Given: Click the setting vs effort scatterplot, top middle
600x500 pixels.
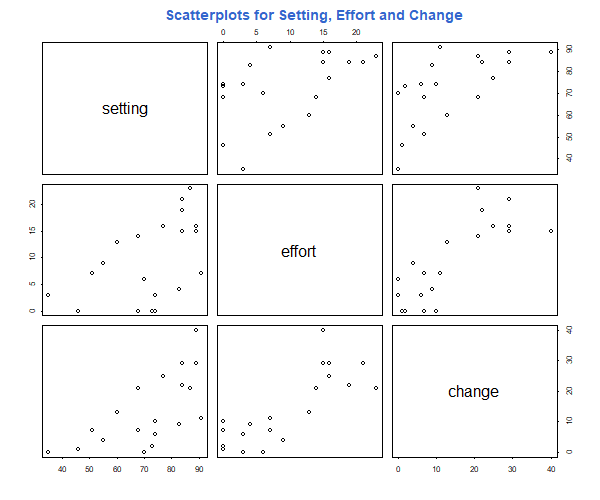Looking at the screenshot, I should coord(300,108).
